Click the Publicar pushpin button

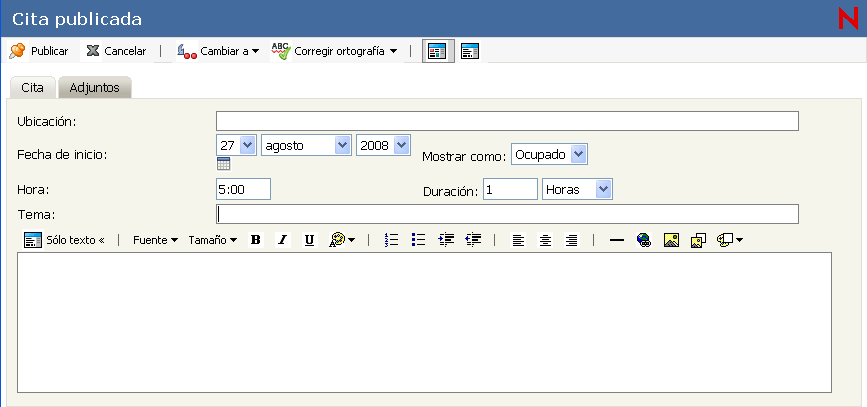39,51
